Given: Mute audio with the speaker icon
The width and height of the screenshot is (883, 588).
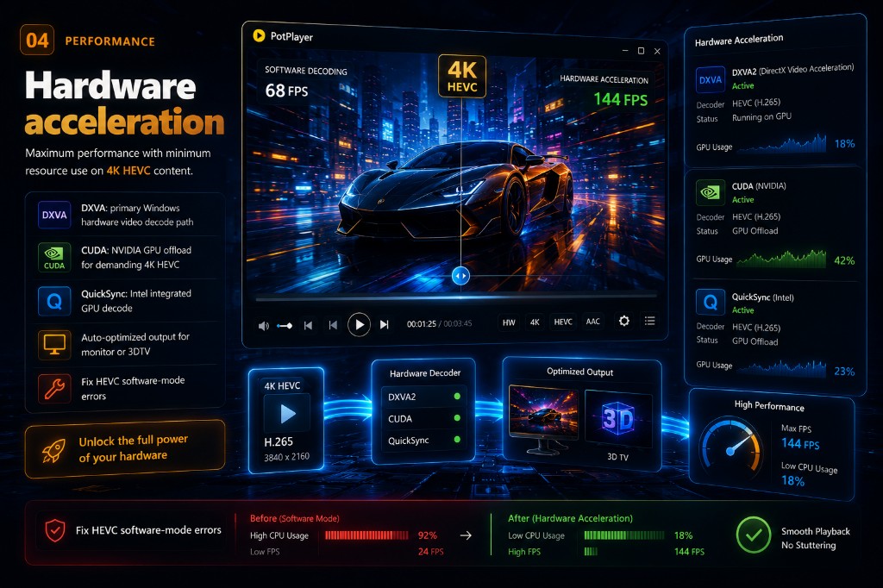Looking at the screenshot, I should 264,326.
